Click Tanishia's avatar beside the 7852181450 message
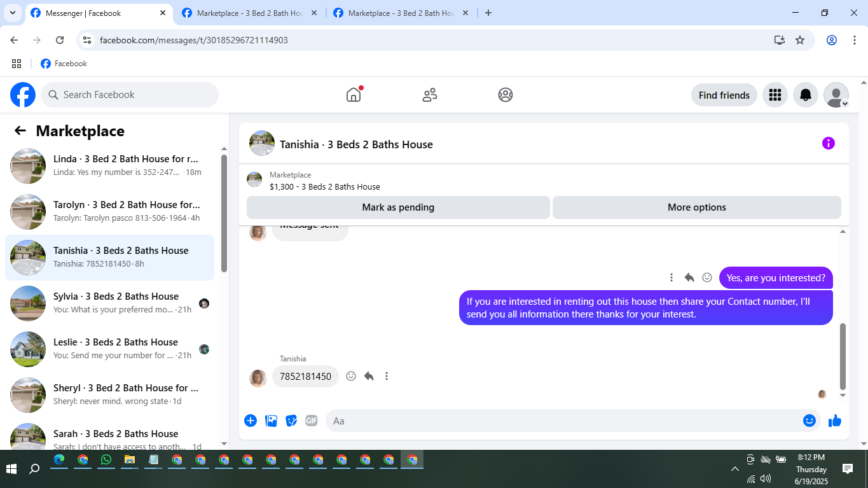The width and height of the screenshot is (868, 488). click(x=258, y=378)
